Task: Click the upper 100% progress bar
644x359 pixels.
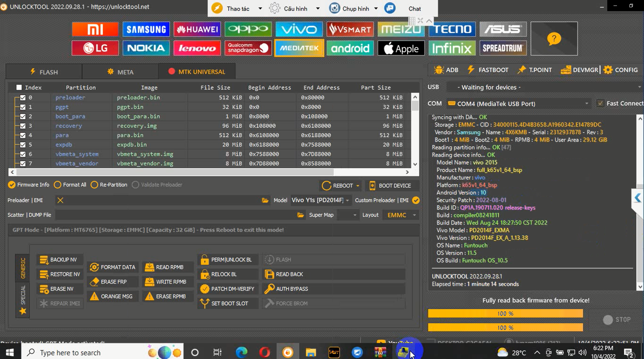Action: pos(505,313)
